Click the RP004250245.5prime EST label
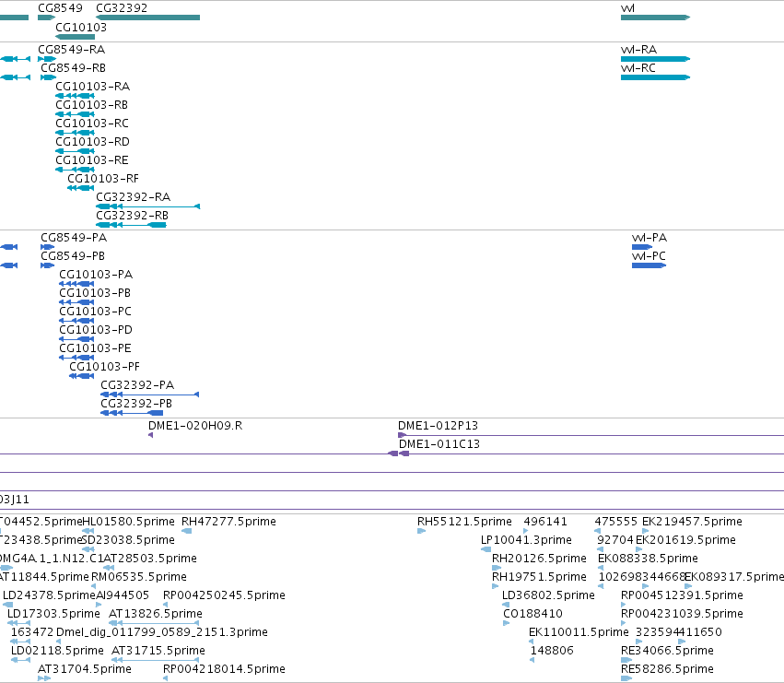Viewport: 784px width, 683px height. click(224, 595)
